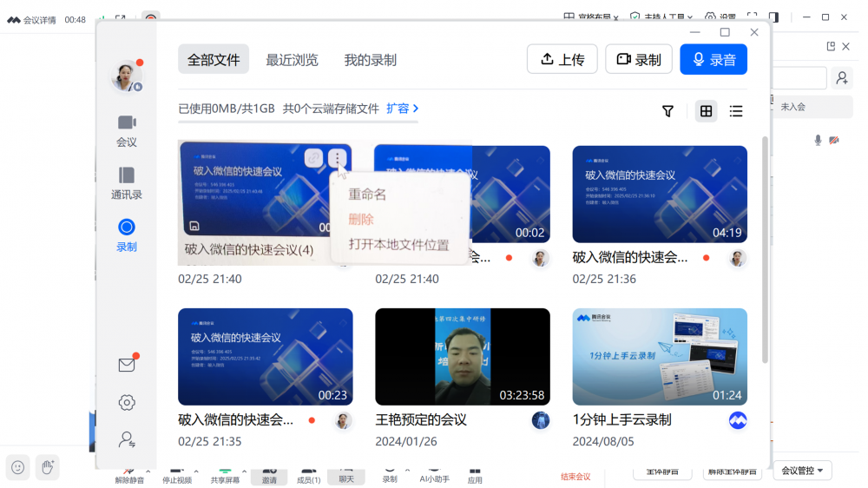Click the camera-off icon in members panel
This screenshot has width=868, height=488.
click(833, 140)
